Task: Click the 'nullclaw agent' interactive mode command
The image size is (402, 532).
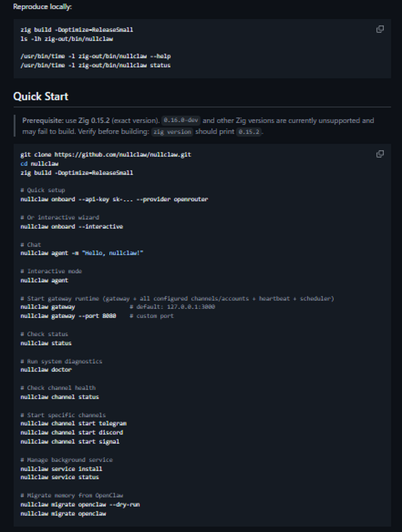Action: point(44,280)
